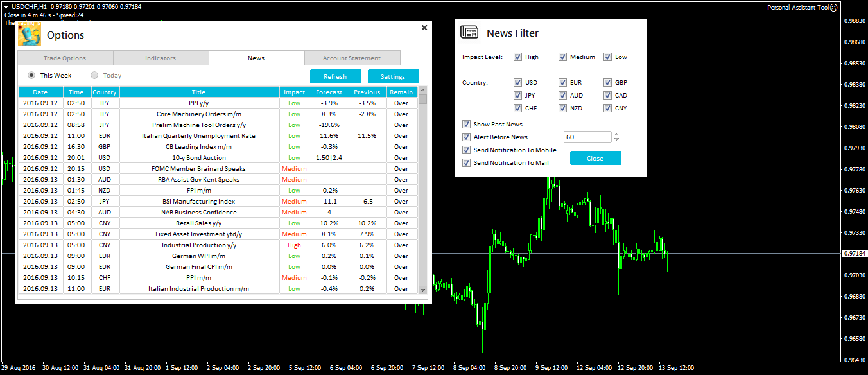
Task: Click the Industrial Production y/y title
Action: pyautogui.click(x=199, y=245)
